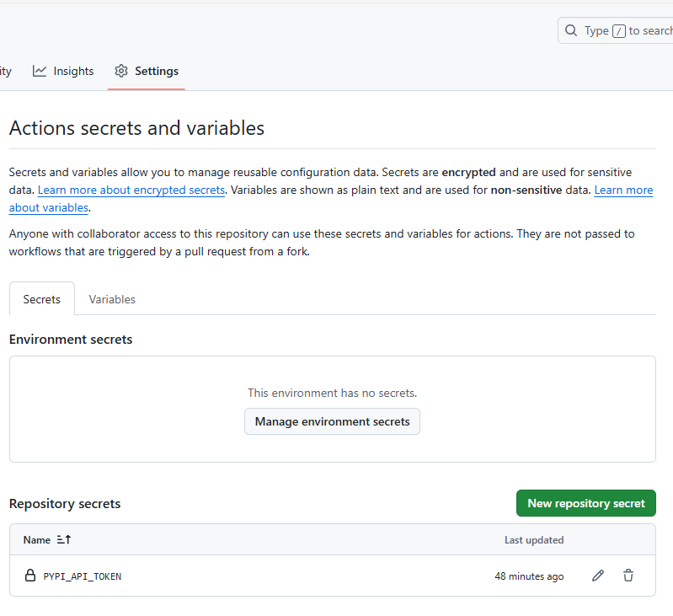This screenshot has height=616, width=673.
Task: Click the Insights graph icon
Action: pyautogui.click(x=40, y=71)
